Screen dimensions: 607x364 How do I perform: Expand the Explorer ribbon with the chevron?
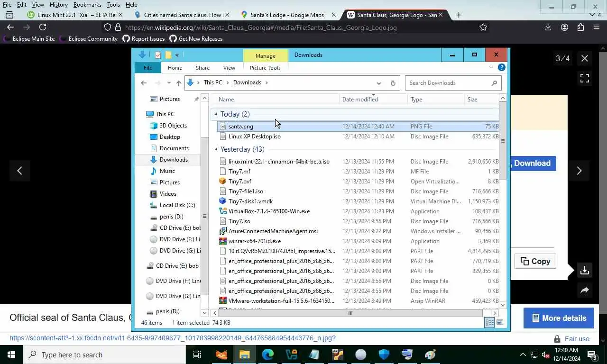click(x=491, y=67)
